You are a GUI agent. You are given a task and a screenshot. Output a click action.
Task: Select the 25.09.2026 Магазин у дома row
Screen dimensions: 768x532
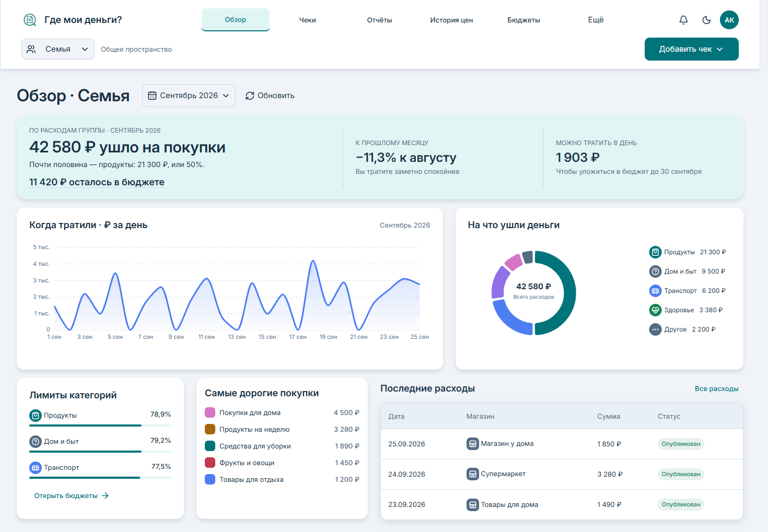[x=562, y=444]
